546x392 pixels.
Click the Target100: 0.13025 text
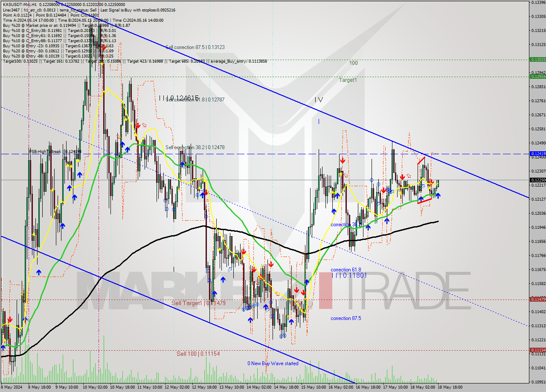pyautogui.click(x=20, y=61)
